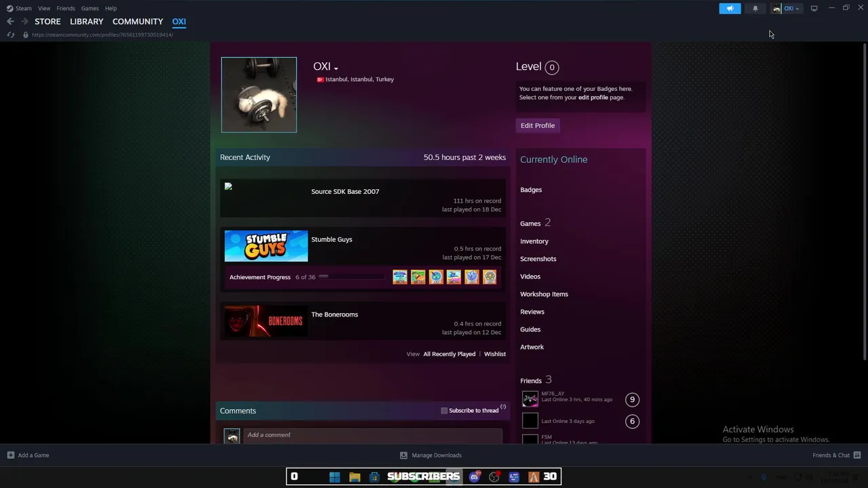Follow the edit profile page link
The width and height of the screenshot is (868, 488).
click(x=593, y=98)
